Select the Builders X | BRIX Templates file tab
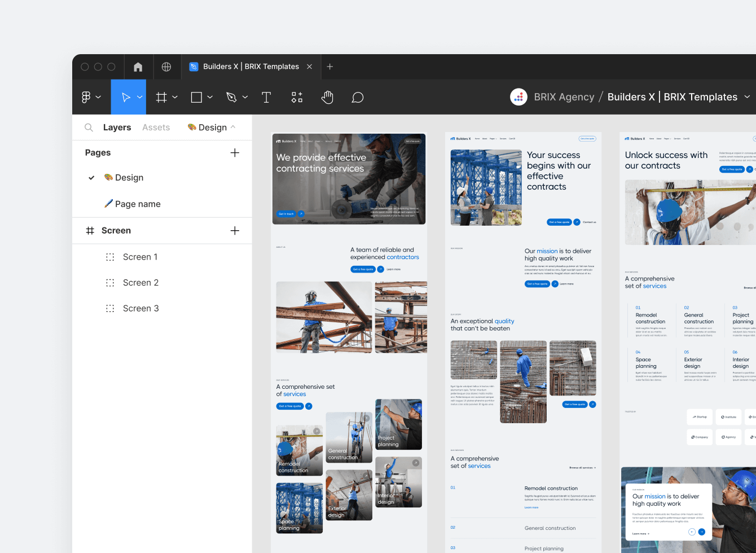The image size is (756, 553). (x=246, y=66)
